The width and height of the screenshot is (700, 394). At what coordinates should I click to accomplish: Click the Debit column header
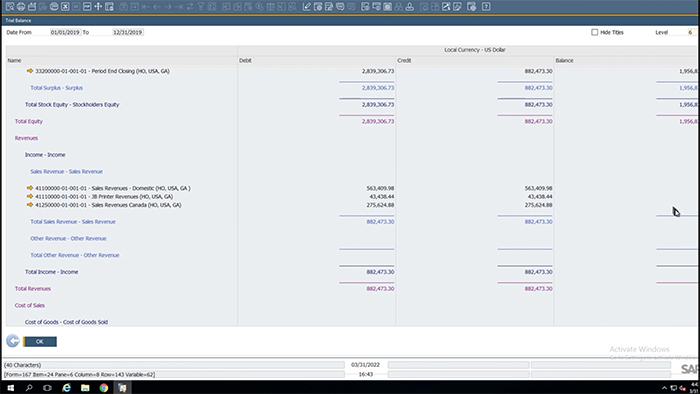click(317, 60)
